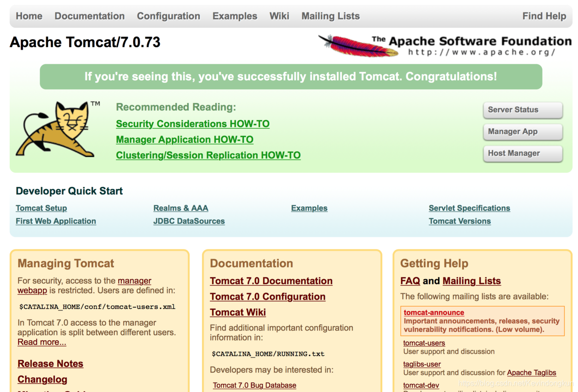Click the Tomcat cat logo
578x392 pixels.
[x=58, y=129]
